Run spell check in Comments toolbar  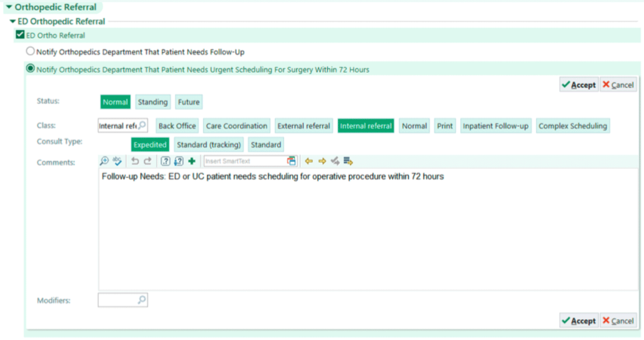coord(117,161)
